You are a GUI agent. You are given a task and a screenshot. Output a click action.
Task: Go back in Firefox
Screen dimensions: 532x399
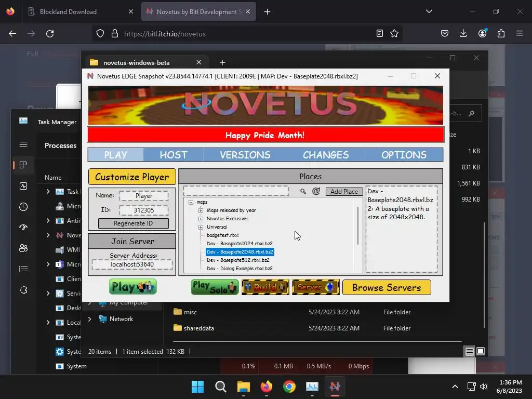click(12, 34)
